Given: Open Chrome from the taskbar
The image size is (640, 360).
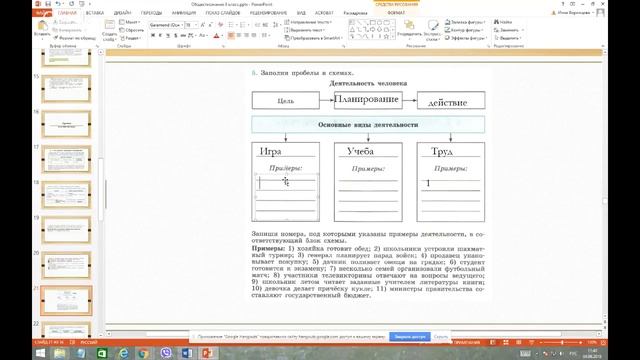Looking at the screenshot, I should click(x=144, y=353).
